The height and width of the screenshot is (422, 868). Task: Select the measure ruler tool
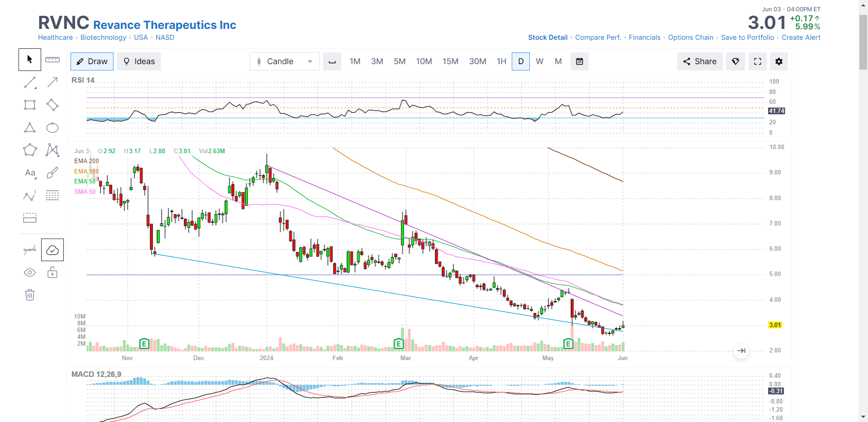click(x=52, y=59)
